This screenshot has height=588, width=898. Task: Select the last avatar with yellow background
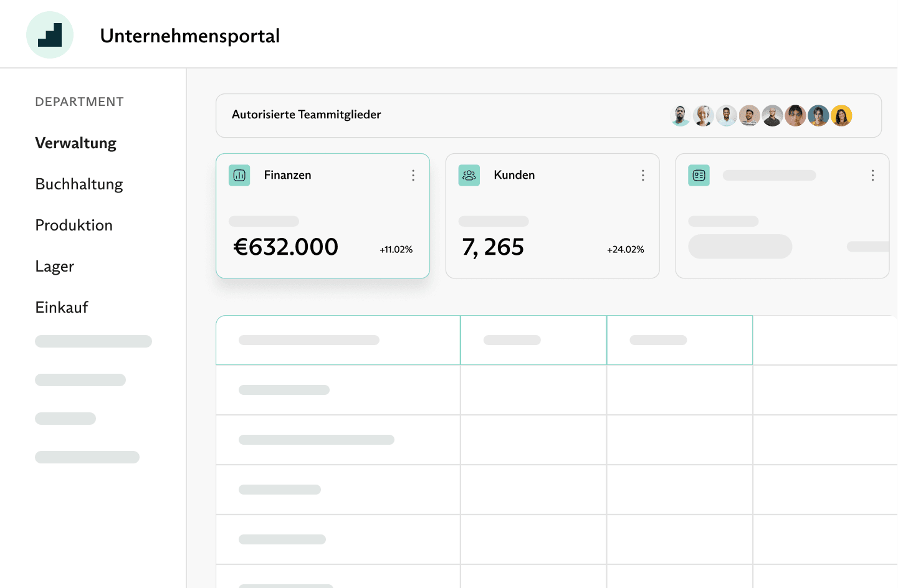click(x=841, y=116)
